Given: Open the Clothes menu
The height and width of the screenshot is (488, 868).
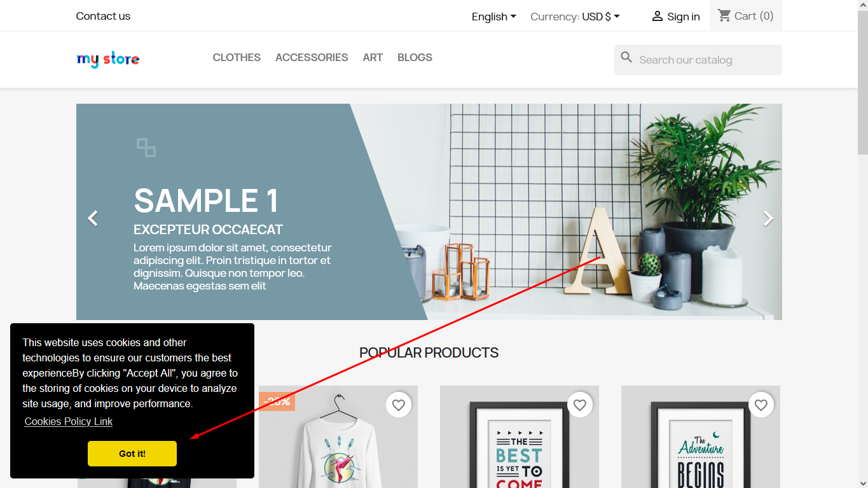Looking at the screenshot, I should 237,57.
